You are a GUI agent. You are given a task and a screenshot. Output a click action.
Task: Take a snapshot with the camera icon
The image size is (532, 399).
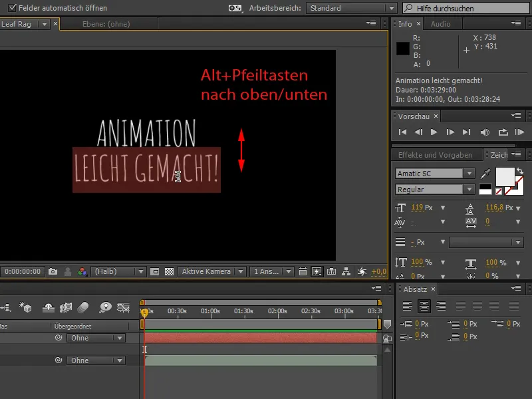coord(54,271)
